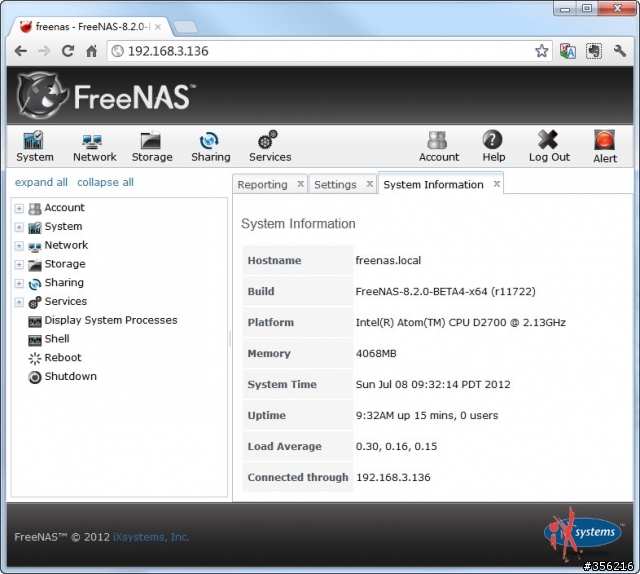Click the iXsystems logo in footer
Screen dimensions: 640x574
tap(582, 532)
